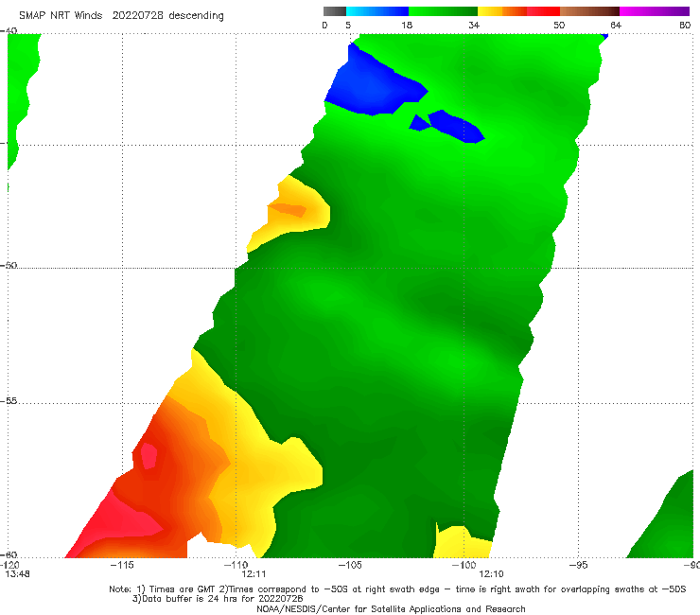Pick the yellow-orange segment of the color bar
The image size is (700, 615).
502,11
